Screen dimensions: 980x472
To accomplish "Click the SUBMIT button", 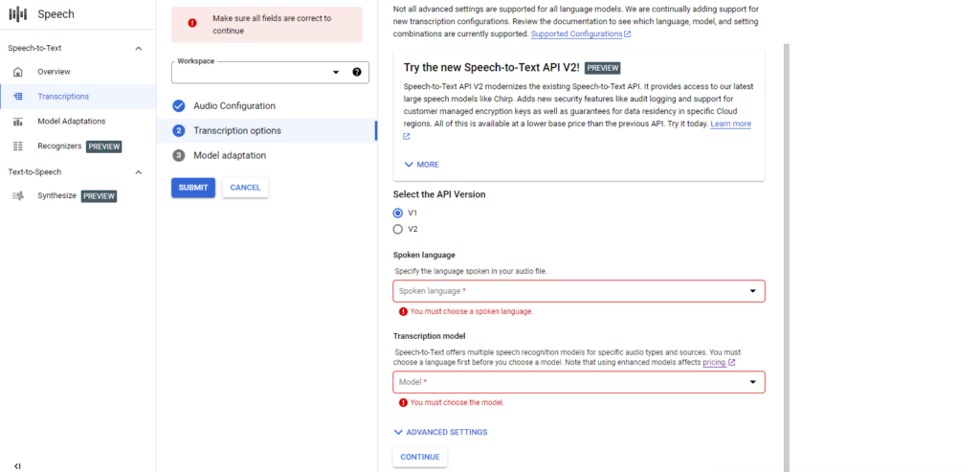I will (x=193, y=188).
